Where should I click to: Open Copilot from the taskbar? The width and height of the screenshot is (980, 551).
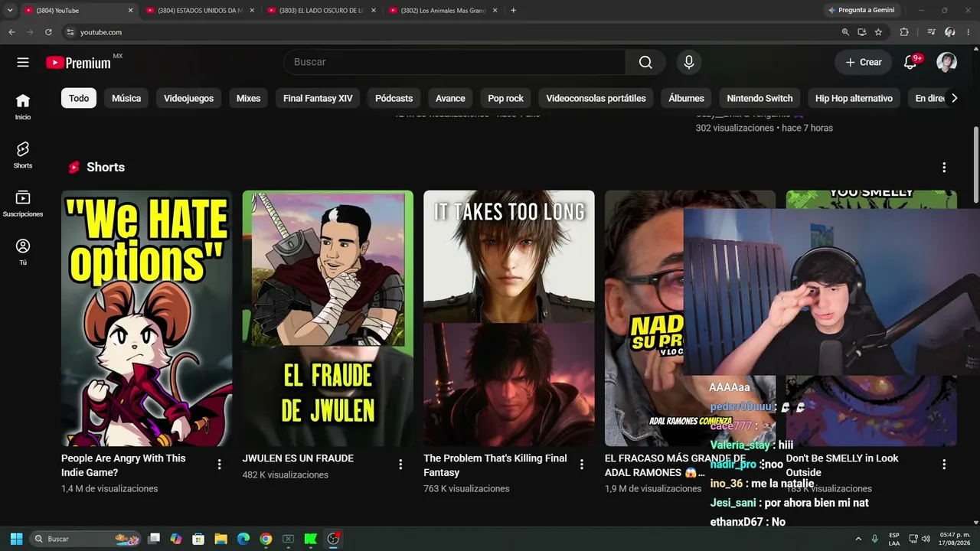coord(176,539)
